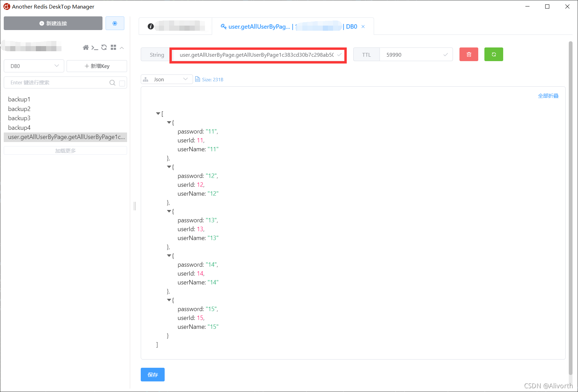
Task: Click the userName "15" value
Action: coord(213,327)
